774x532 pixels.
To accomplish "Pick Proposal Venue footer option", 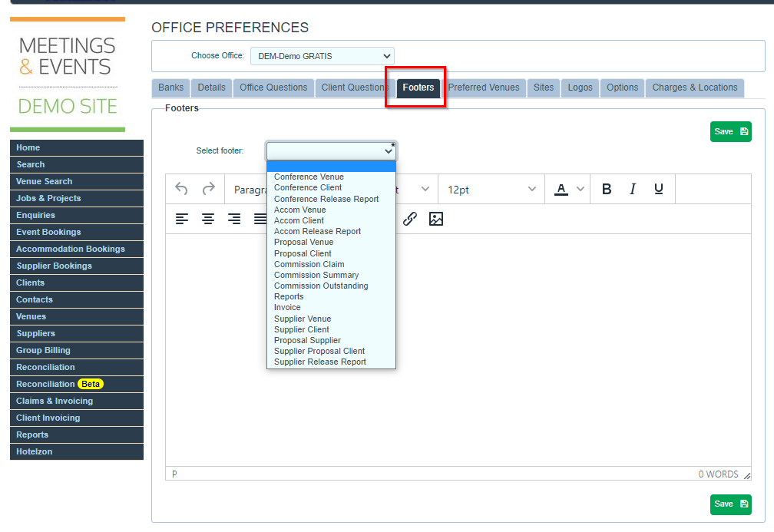I will (x=331, y=243).
